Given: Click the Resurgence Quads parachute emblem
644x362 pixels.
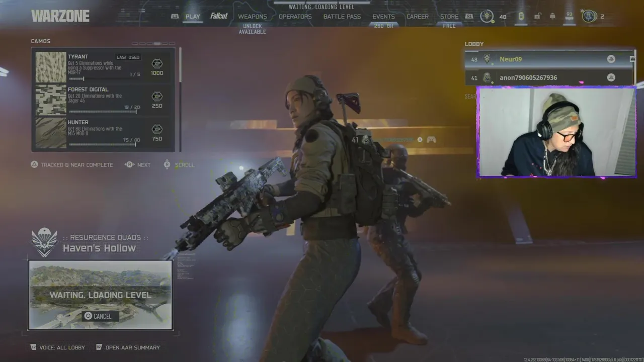Looking at the screenshot, I should pyautogui.click(x=44, y=242).
